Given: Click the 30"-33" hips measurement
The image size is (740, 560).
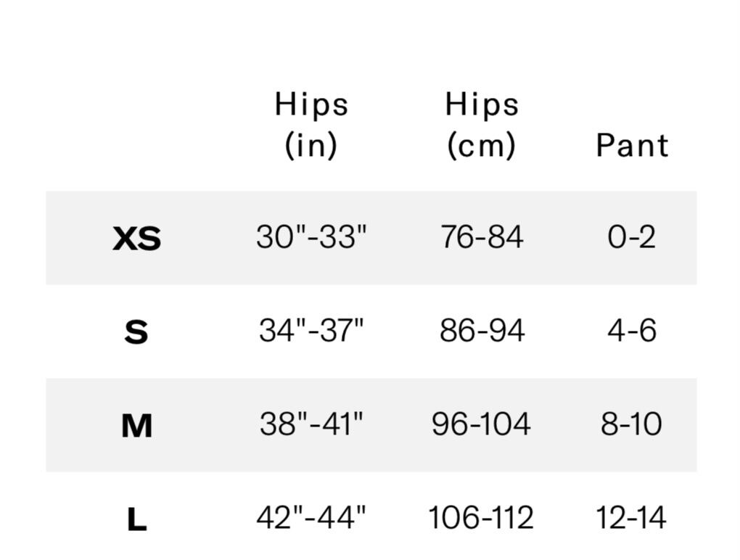Looking at the screenshot, I should coord(311,236).
